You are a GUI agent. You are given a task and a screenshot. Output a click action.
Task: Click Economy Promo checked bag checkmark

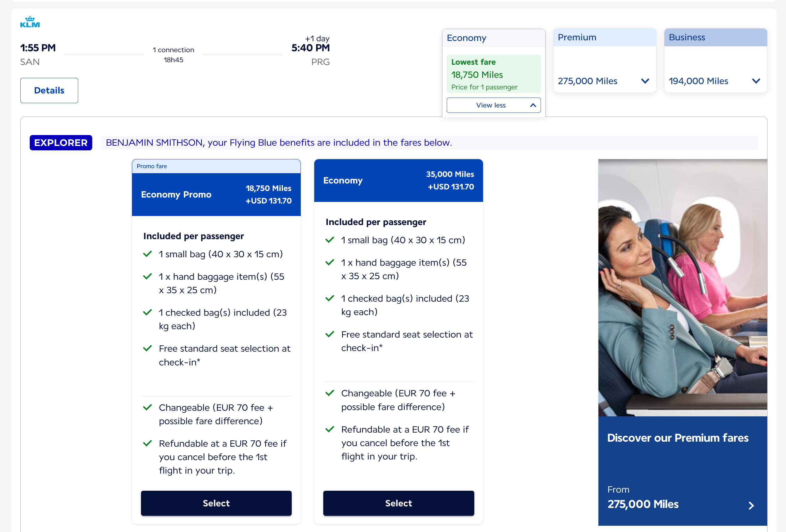[148, 313]
